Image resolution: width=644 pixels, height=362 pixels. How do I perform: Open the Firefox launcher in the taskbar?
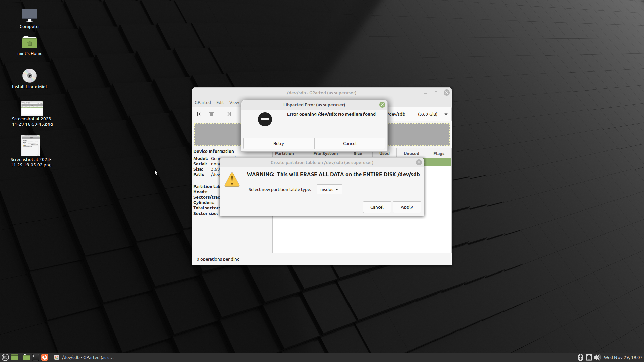click(45, 357)
